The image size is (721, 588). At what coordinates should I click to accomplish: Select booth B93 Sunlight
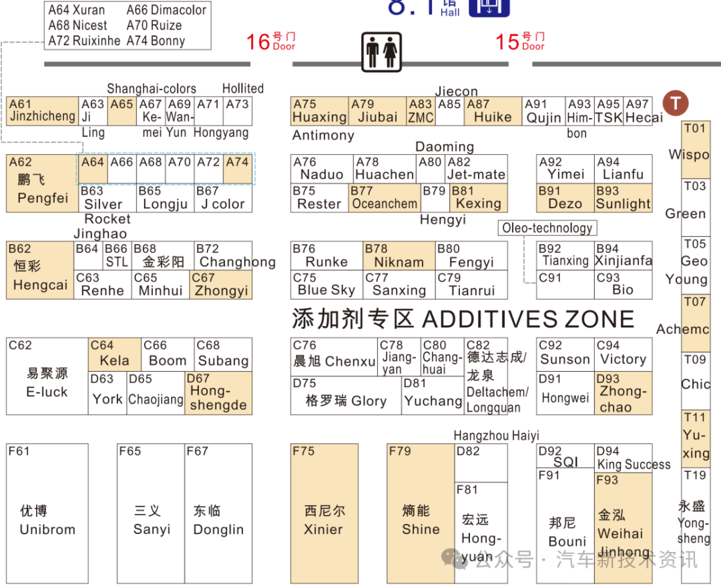(x=623, y=198)
